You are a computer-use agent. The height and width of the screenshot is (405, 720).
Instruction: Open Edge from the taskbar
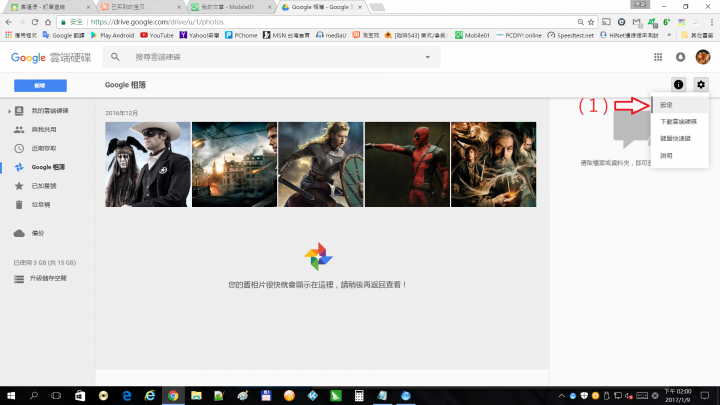coord(127,395)
